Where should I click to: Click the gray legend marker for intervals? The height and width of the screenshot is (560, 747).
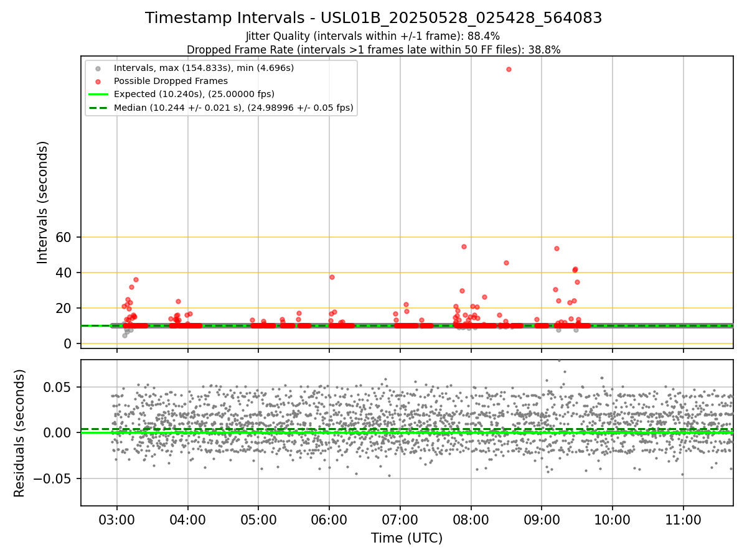(x=98, y=67)
